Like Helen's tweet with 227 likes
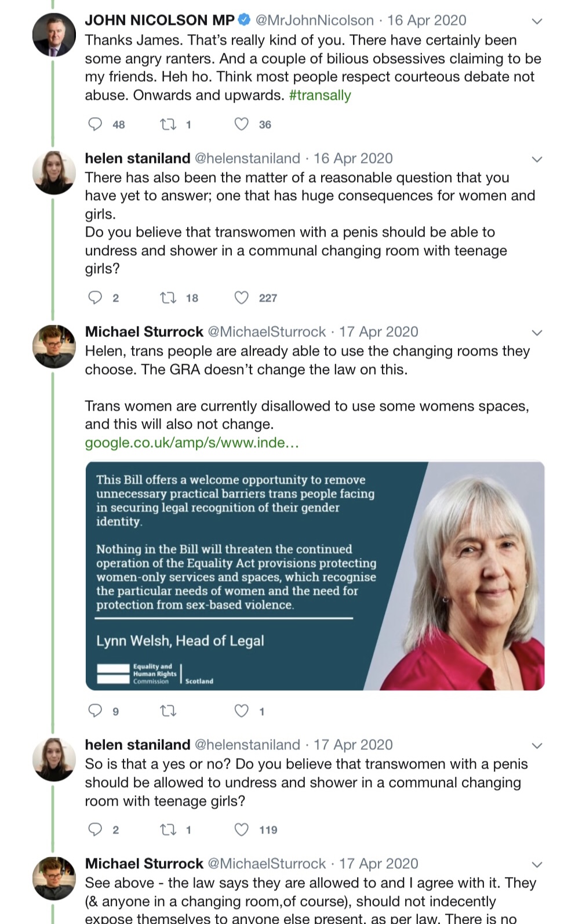The image size is (575, 924). tap(242, 298)
